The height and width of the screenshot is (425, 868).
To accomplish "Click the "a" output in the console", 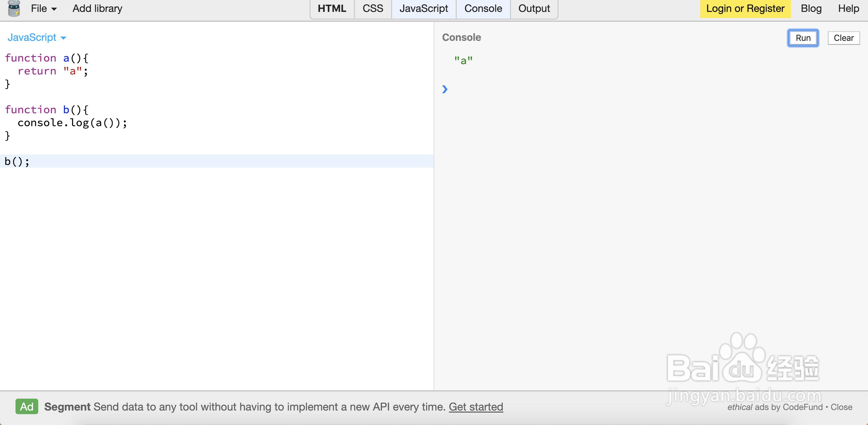I will click(463, 61).
